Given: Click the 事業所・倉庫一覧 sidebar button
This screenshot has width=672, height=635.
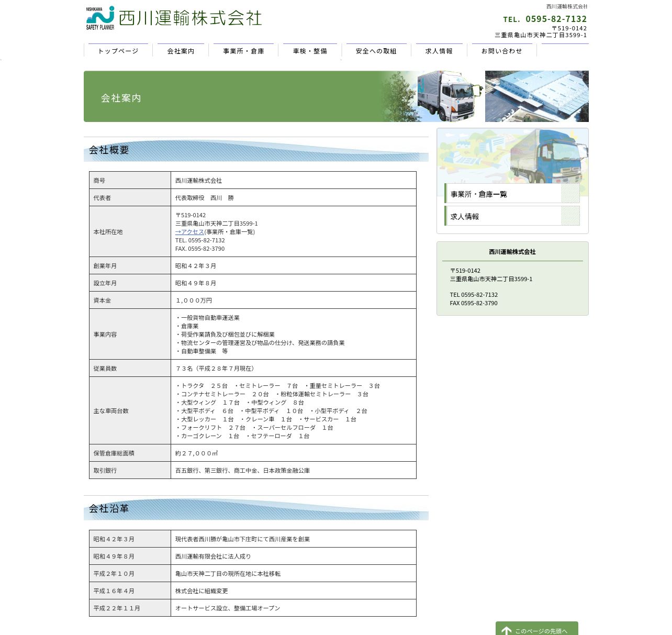Looking at the screenshot, I should click(x=512, y=194).
